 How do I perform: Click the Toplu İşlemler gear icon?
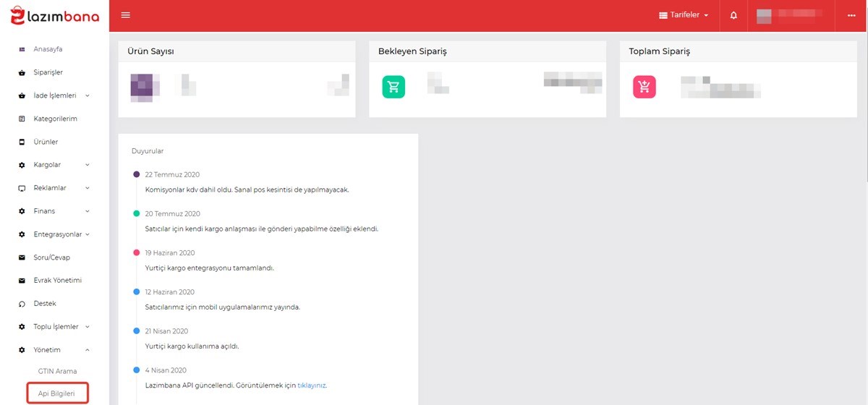pos(22,327)
